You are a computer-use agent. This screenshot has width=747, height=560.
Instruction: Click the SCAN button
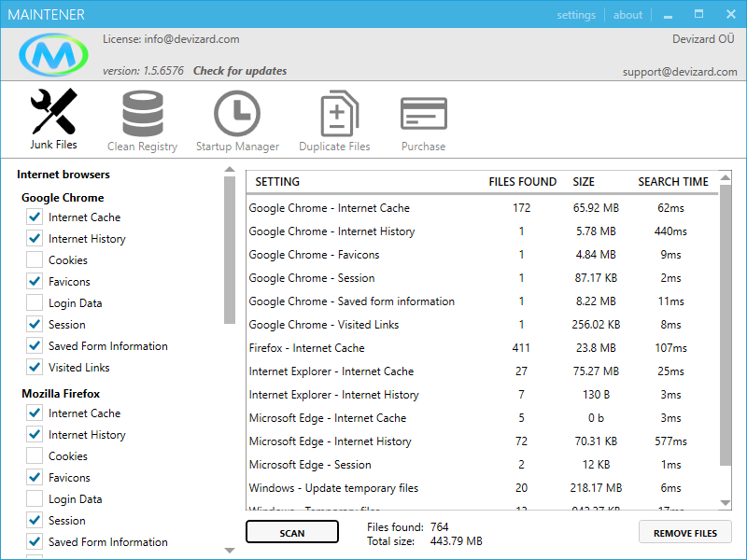[291, 532]
